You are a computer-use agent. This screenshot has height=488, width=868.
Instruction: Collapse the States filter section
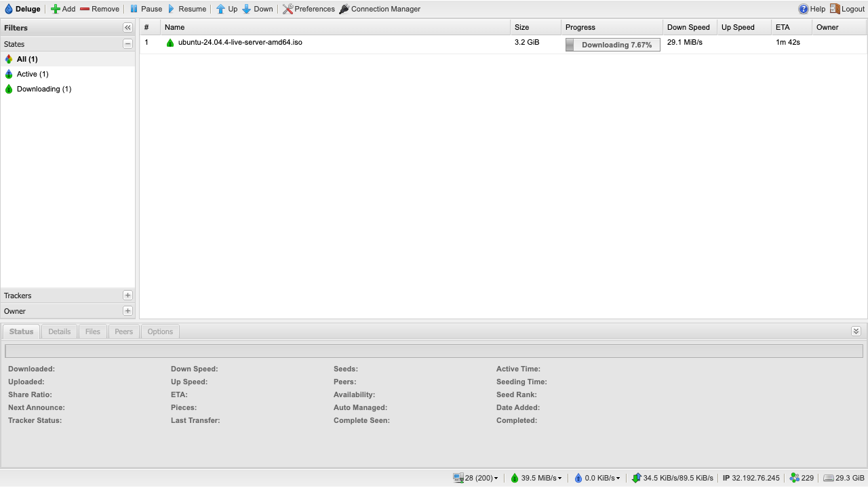tap(127, 44)
